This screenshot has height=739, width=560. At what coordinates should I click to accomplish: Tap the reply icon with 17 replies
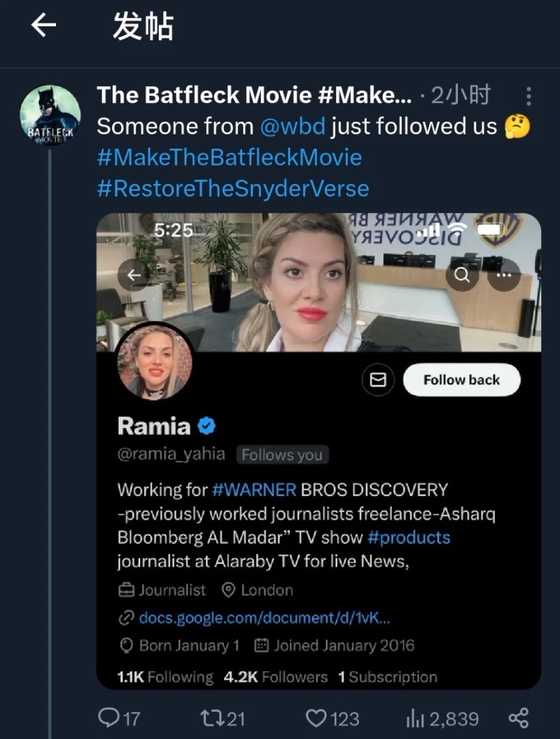coord(110,718)
